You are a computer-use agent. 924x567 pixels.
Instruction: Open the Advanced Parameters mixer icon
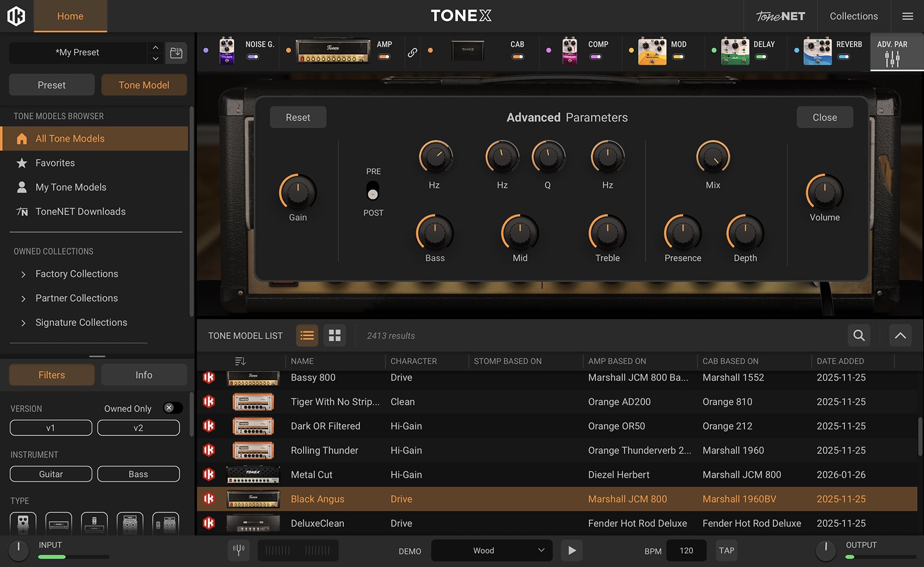point(892,58)
